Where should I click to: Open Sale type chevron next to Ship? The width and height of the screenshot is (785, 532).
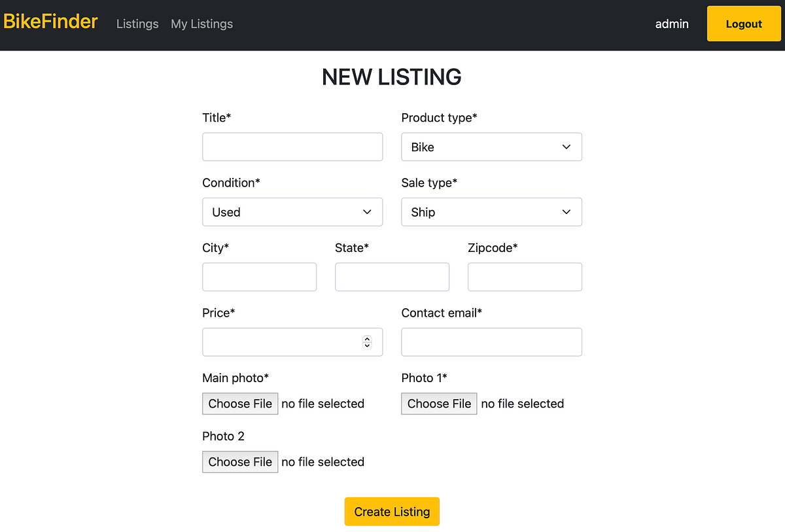[566, 212]
